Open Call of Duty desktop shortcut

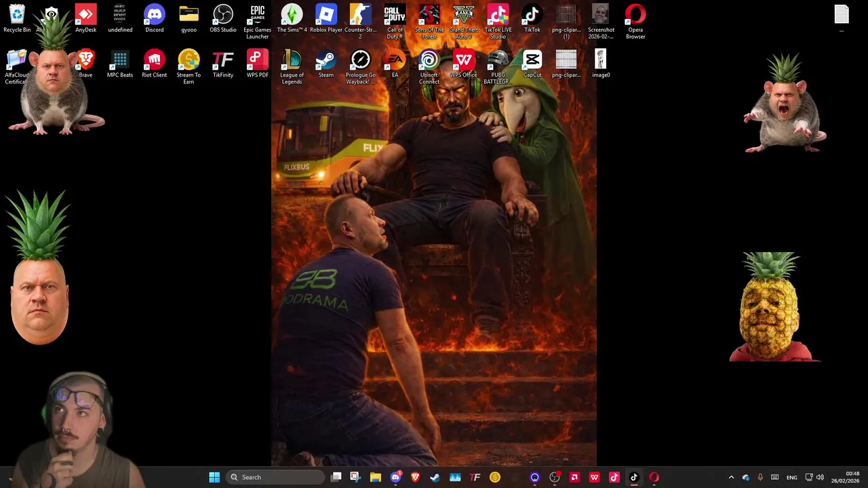pyautogui.click(x=395, y=22)
